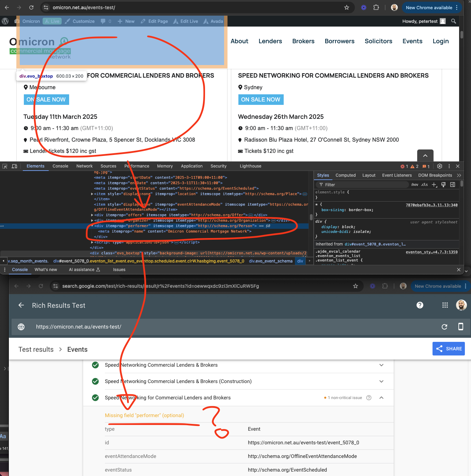This screenshot has width=471, height=476.
Task: Click 'New Chrome available' in the omicron.net.au browser
Action: (431, 7)
